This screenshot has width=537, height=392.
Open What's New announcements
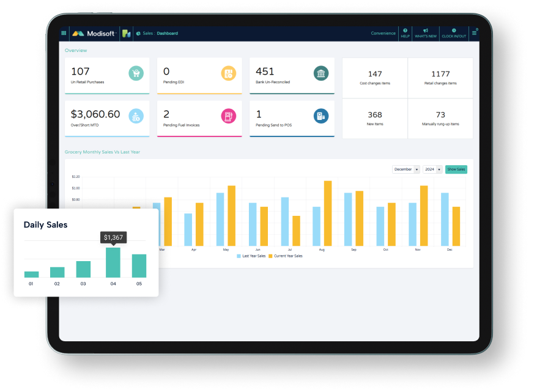point(426,34)
